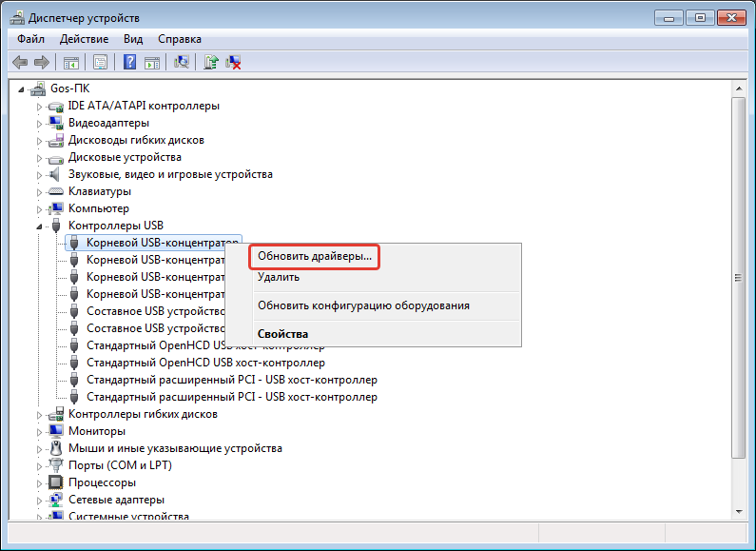Toggle the console tree toolbar icon
This screenshot has width=756, height=551.
[71, 62]
